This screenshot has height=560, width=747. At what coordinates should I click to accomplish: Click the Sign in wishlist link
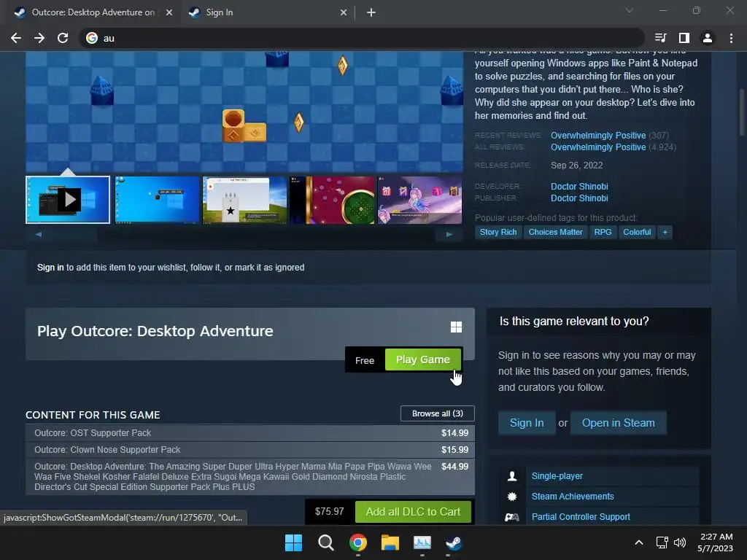click(x=50, y=268)
